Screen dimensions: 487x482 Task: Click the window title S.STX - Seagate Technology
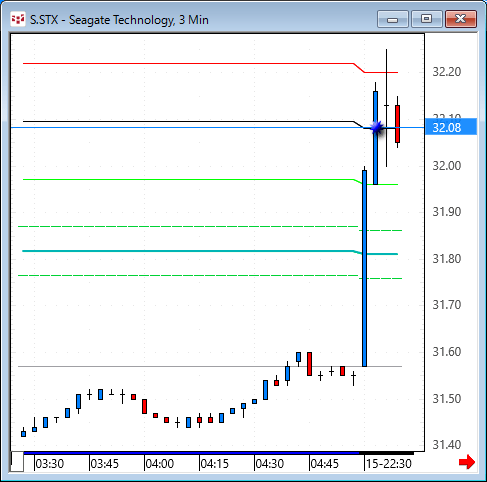[x=119, y=20]
